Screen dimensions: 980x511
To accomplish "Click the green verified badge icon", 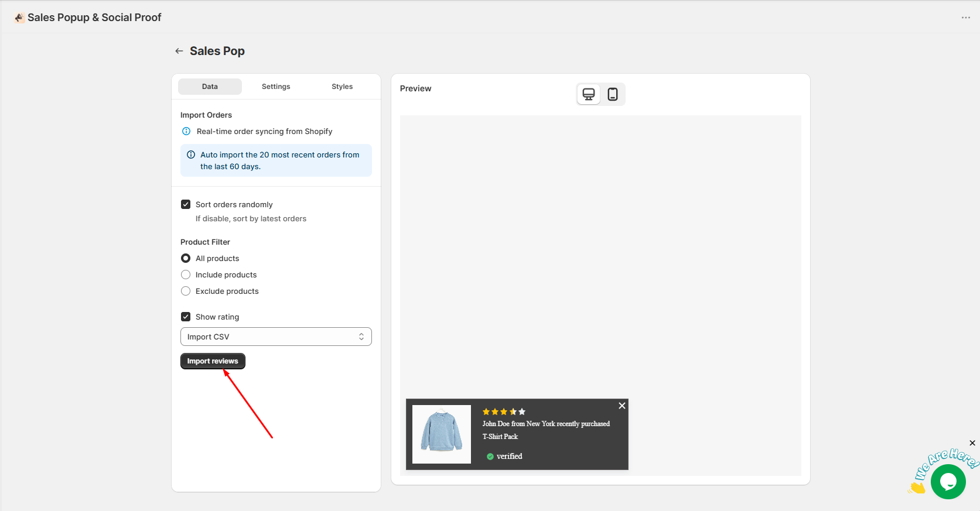I will pos(490,457).
